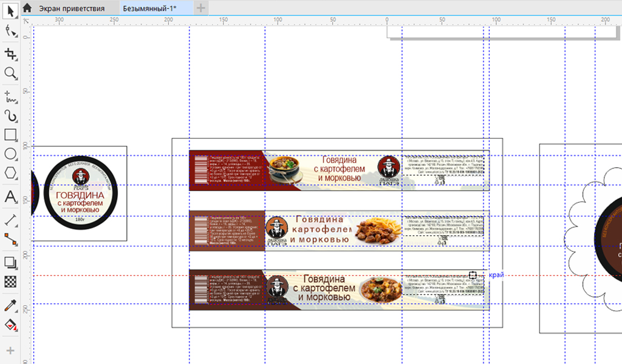Click the new document plus tab button
The height and width of the screenshot is (364, 622).
[201, 8]
